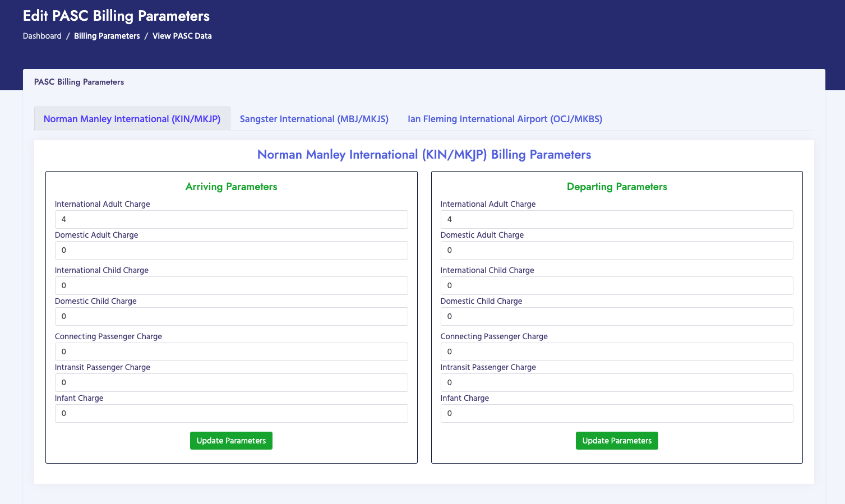This screenshot has width=845, height=504.
Task: Open the Billing Parameters breadcrumb link
Action: click(x=107, y=35)
